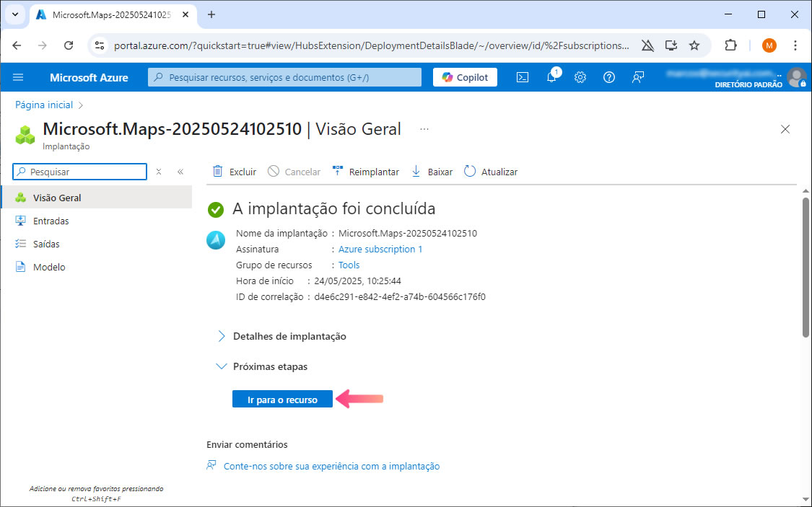Open browser extensions puzzle icon

coord(730,45)
